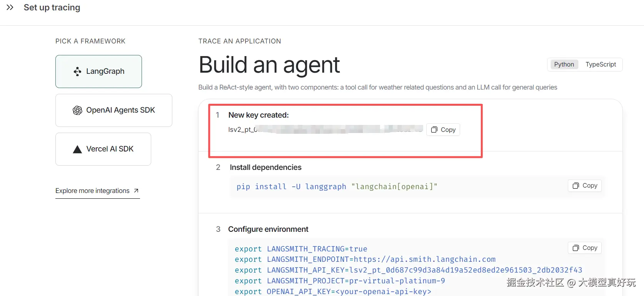This screenshot has width=644, height=296.
Task: Click the Install dependencies step title
Action: coord(265,167)
